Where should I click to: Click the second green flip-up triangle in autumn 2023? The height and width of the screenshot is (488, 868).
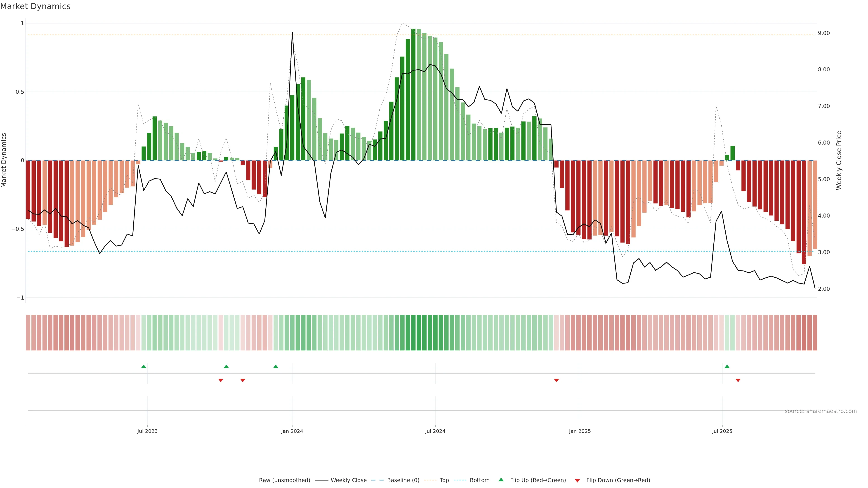point(226,366)
